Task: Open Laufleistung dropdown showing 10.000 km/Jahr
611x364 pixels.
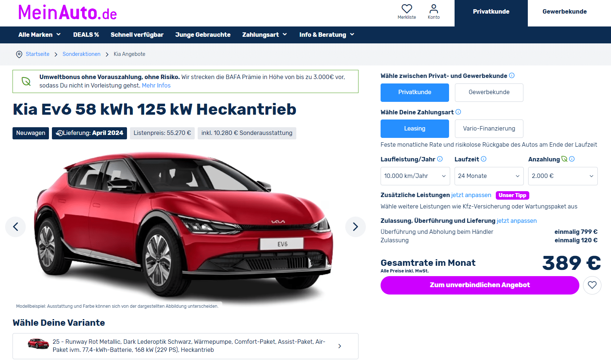Action: tap(415, 176)
